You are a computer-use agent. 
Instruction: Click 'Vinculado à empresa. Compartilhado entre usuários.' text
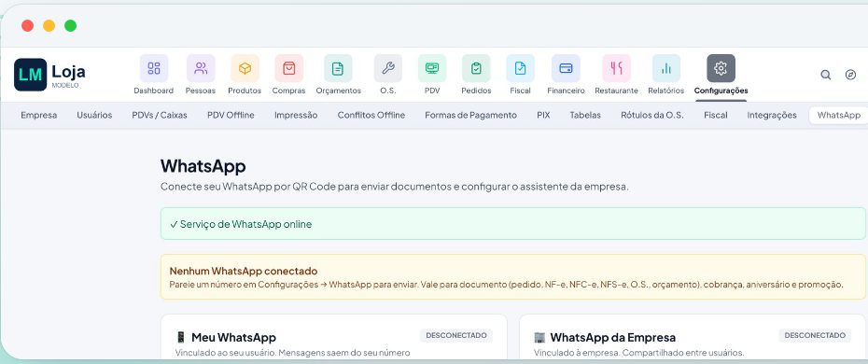point(638,353)
